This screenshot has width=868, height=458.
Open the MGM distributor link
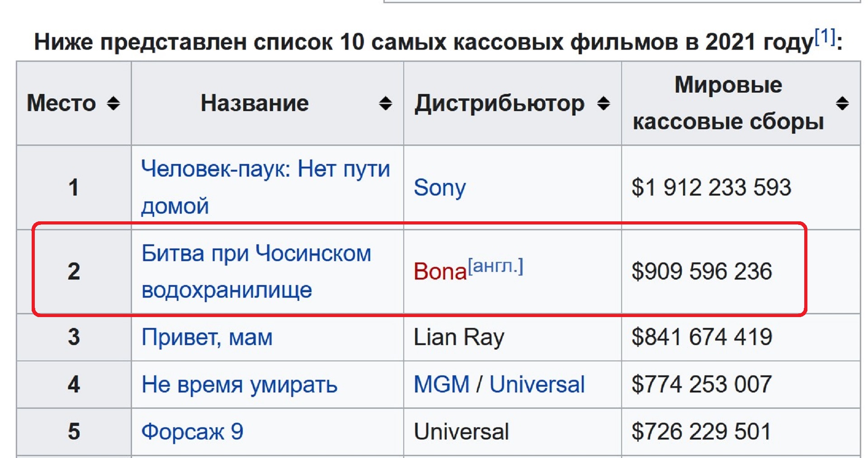(441, 385)
